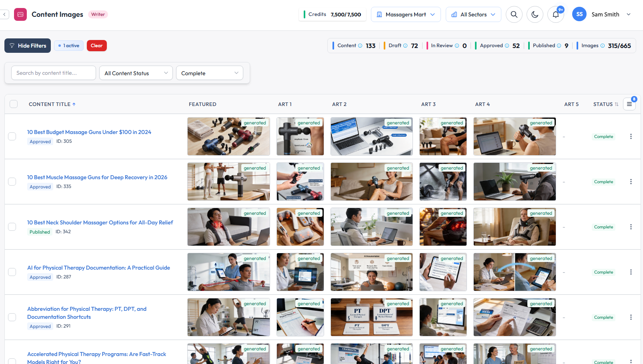Open three-dot menu for AI Documentation row
The height and width of the screenshot is (364, 643).
(x=631, y=272)
